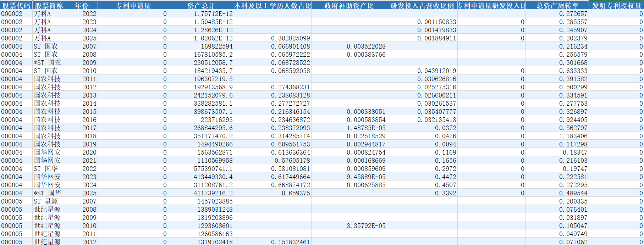The height and width of the screenshot is (245, 644).
Task: Click the ST 星源 name cell
Action: pos(49,201)
